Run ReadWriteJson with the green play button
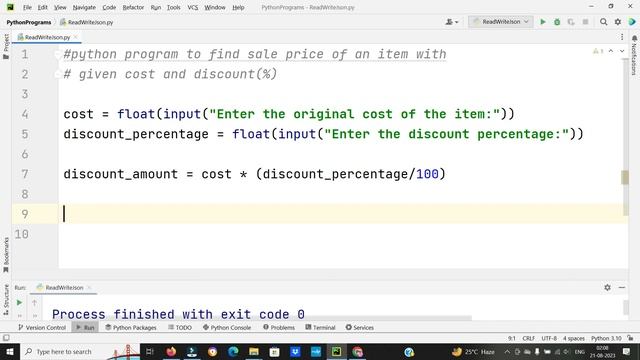 (x=543, y=22)
